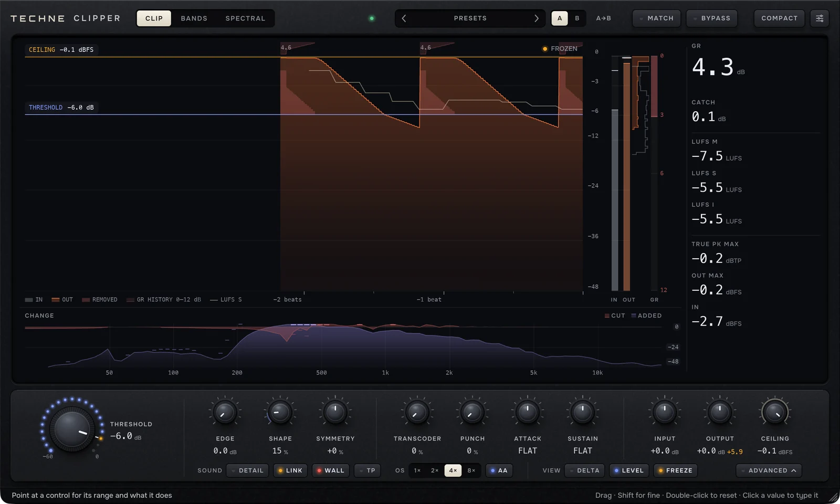Switch to the BANDS tab
This screenshot has height=504, width=840.
tap(194, 18)
